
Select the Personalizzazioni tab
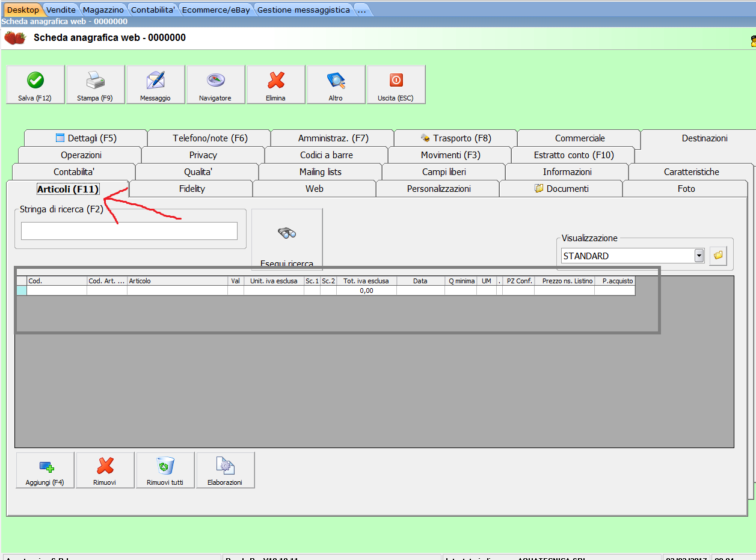[438, 189]
